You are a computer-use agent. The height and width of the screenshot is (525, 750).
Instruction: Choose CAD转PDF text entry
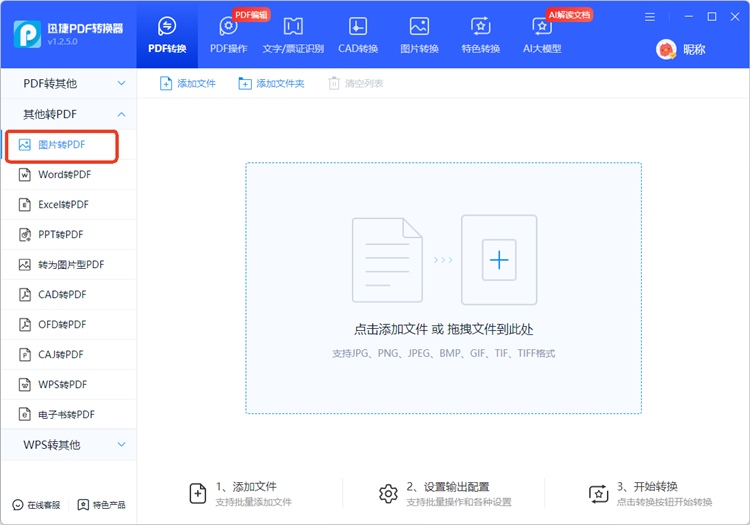click(x=62, y=295)
